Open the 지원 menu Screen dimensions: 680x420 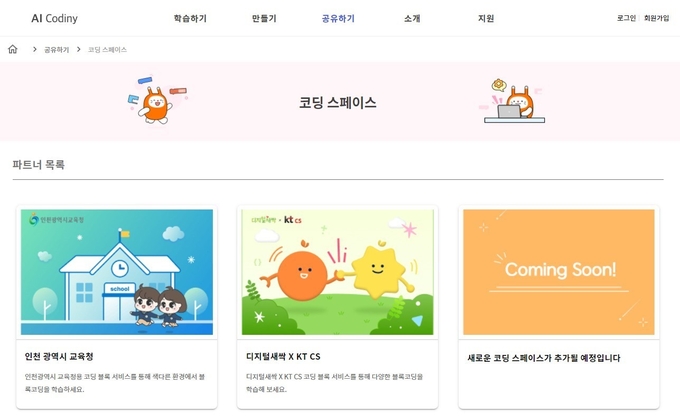(x=486, y=18)
